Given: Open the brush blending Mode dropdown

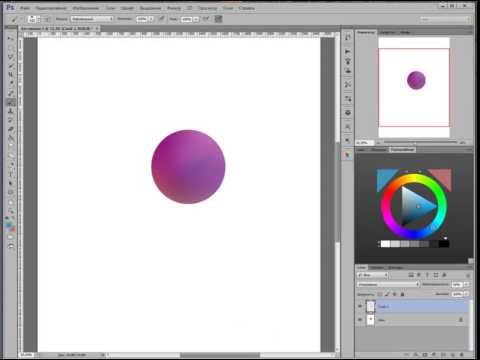Looking at the screenshot, I should [92, 19].
